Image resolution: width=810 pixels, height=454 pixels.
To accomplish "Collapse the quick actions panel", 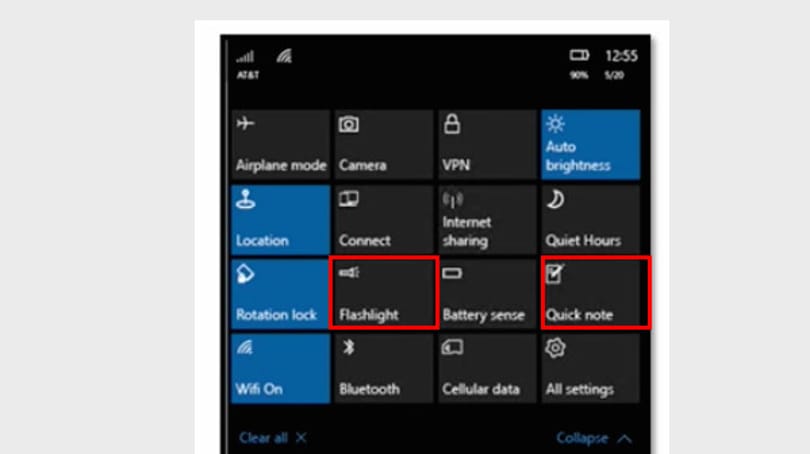I will click(594, 438).
